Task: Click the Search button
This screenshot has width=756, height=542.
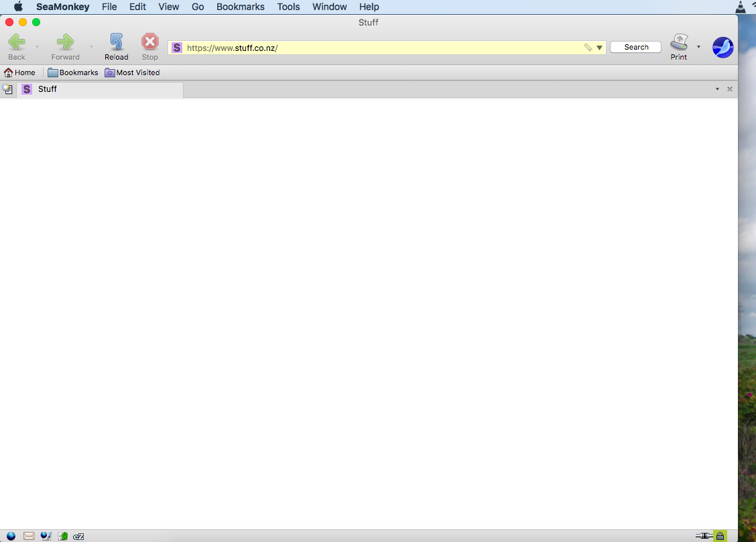Action: (x=636, y=48)
